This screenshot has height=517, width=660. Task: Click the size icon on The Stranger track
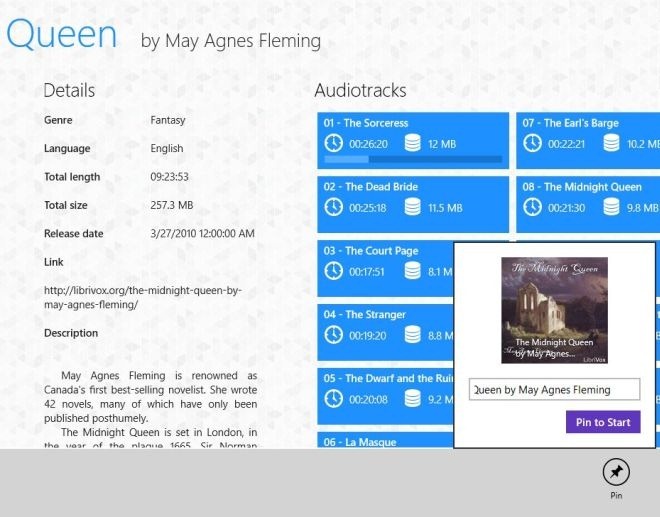pos(412,335)
